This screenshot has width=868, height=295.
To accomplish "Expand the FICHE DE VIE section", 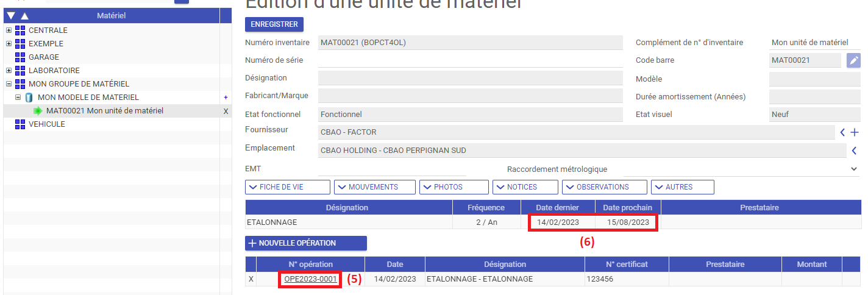I will [288, 187].
